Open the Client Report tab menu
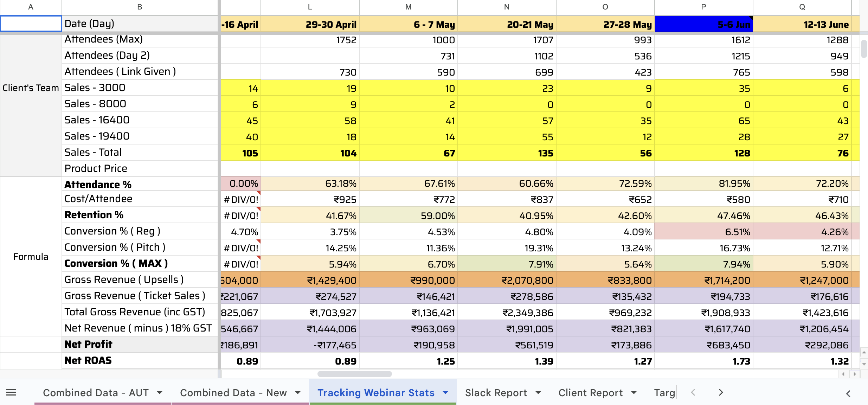This screenshot has height=405, width=868. click(634, 392)
